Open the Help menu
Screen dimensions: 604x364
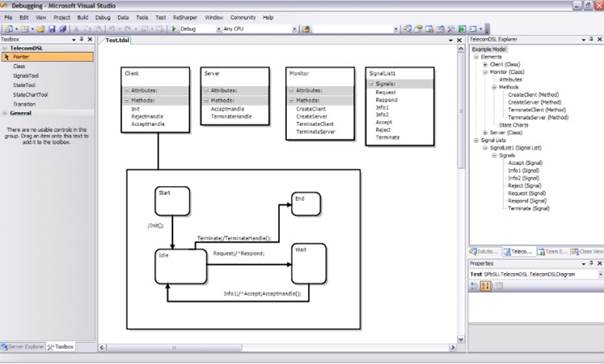268,18
